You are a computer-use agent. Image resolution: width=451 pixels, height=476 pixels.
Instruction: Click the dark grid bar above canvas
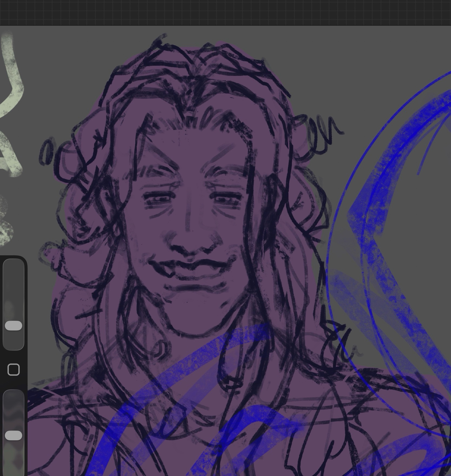pos(225,12)
